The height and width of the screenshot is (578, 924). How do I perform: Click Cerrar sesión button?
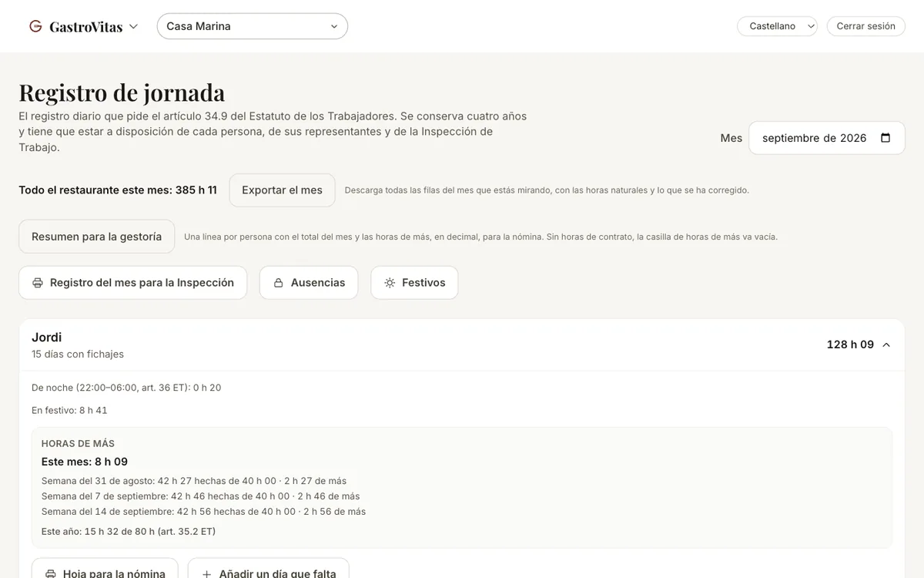[x=865, y=26]
